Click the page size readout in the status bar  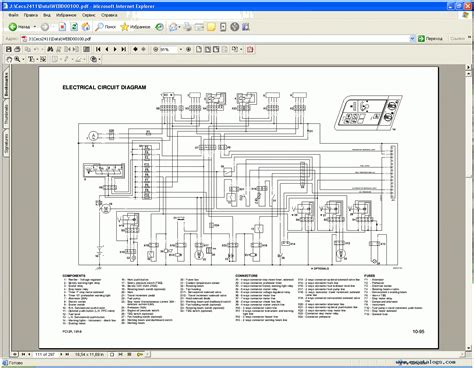89,354
